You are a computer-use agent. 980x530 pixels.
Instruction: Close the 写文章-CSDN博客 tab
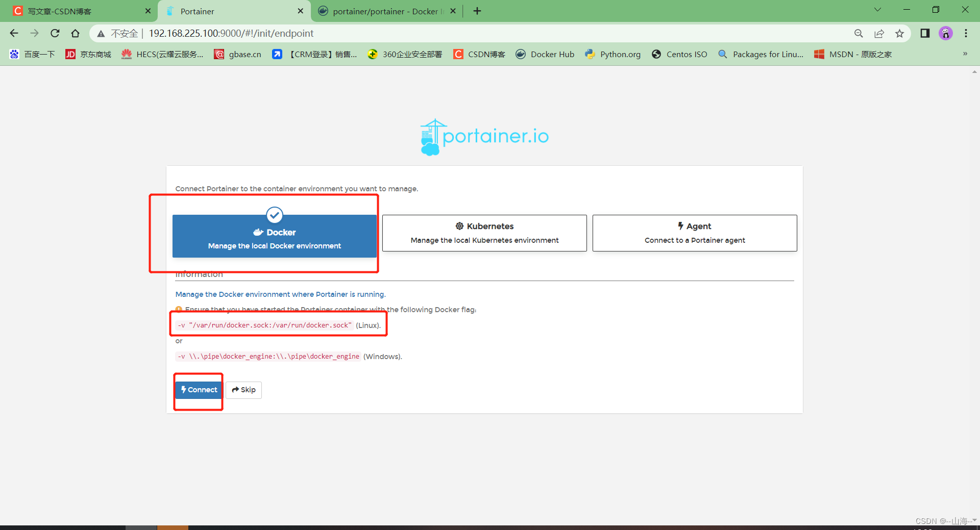[148, 11]
